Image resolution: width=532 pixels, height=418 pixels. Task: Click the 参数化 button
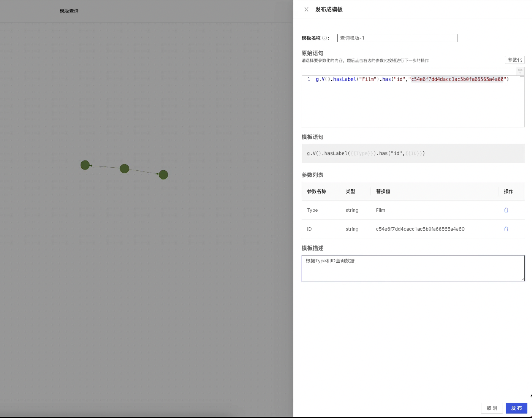click(515, 60)
